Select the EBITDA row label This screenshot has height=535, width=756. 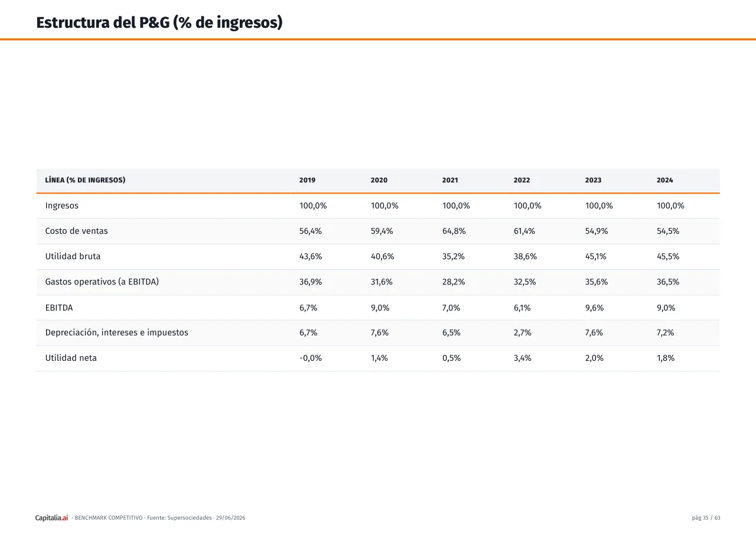click(x=59, y=308)
